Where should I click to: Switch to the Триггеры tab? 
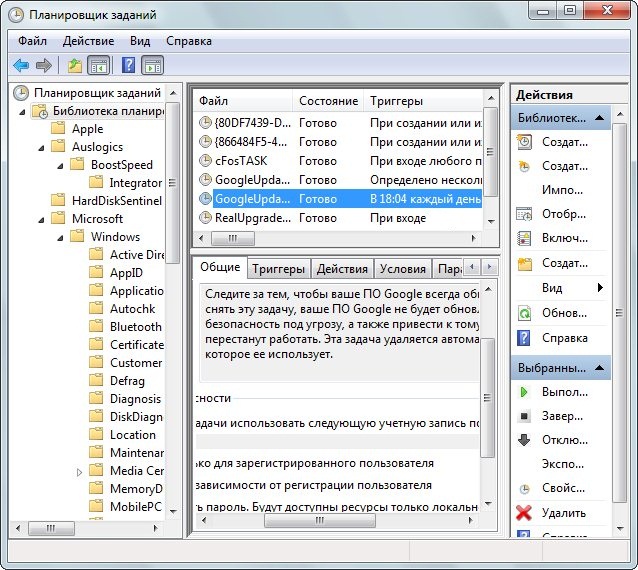278,269
